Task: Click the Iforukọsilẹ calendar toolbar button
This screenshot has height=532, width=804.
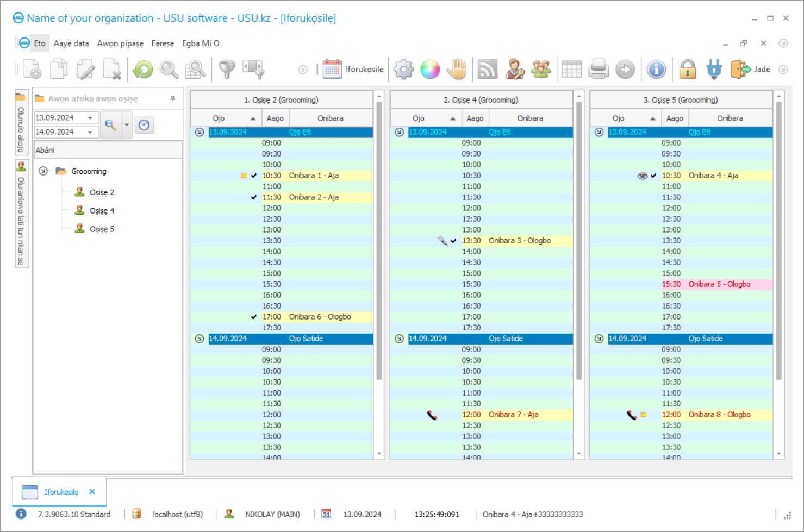Action: coord(353,70)
